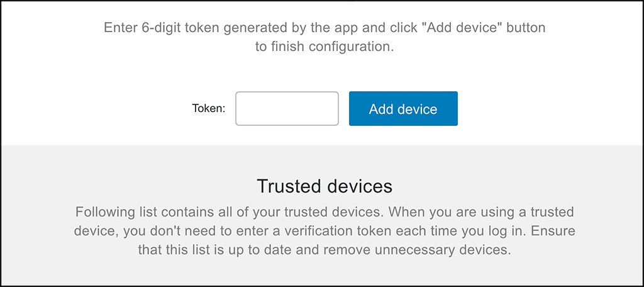Click the "Enter 6-digit token" instruction line

click(325, 28)
